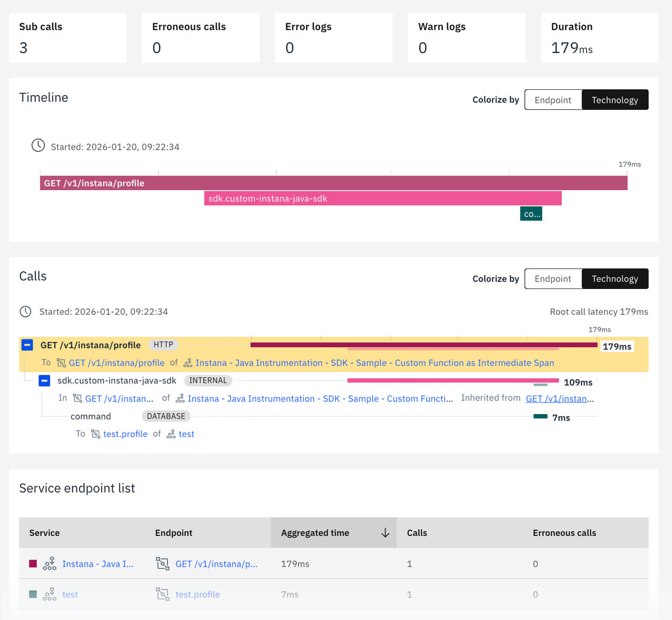The image size is (672, 620).
Task: Open the test service link under command
Action: 186,434
